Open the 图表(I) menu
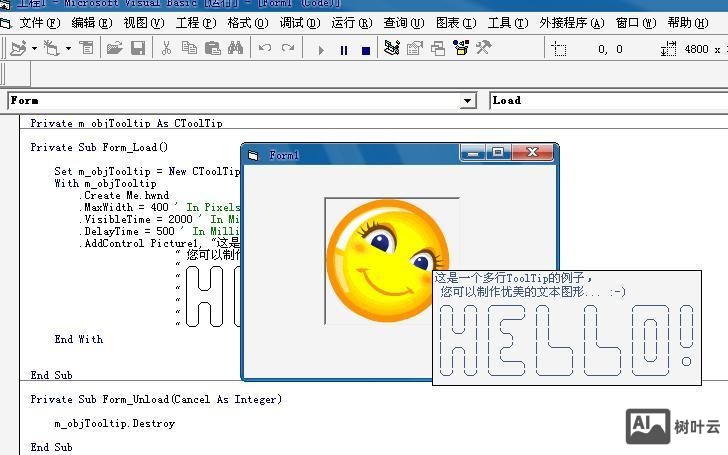This screenshot has width=728, height=455. tap(456, 23)
